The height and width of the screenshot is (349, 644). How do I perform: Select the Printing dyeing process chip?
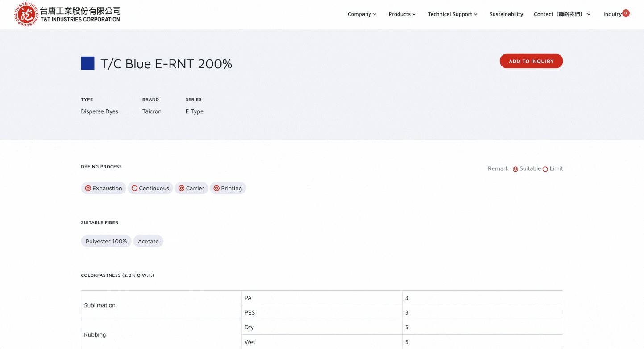click(228, 188)
